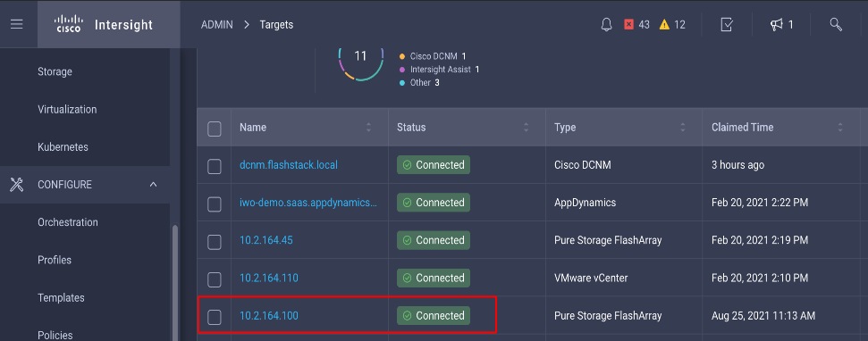868x341 pixels.
Task: Click the Cisco DCNM type cell
Action: pyautogui.click(x=582, y=164)
